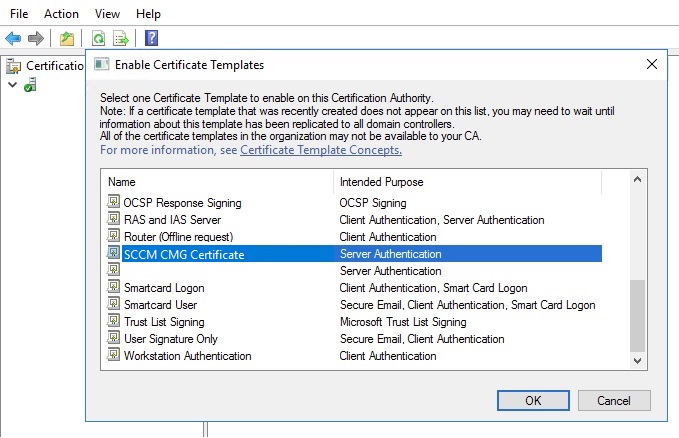Confirm with the OK button

(x=533, y=400)
